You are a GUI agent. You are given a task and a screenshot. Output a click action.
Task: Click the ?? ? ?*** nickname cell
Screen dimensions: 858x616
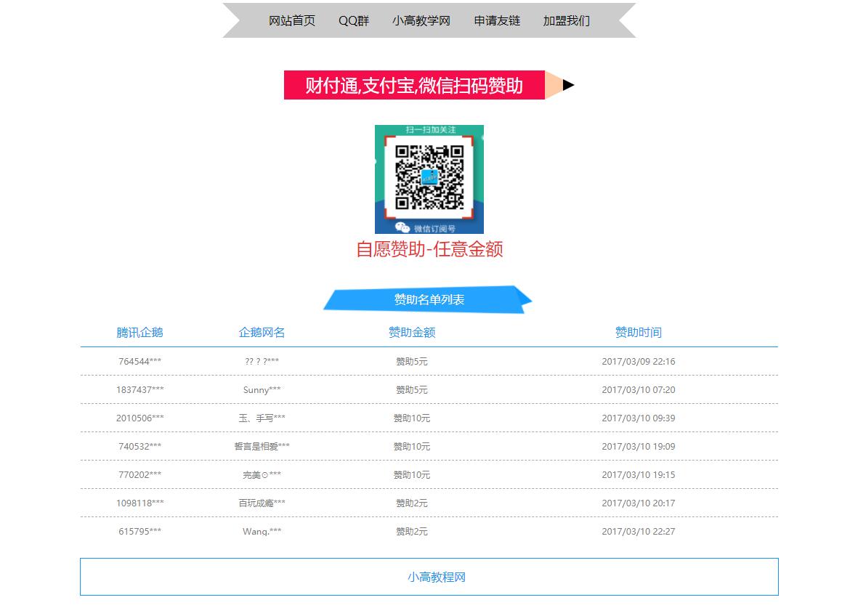262,362
